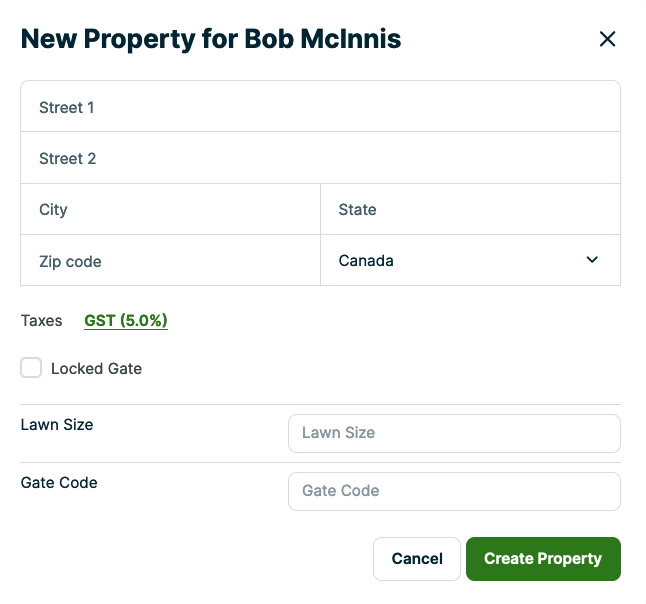The height and width of the screenshot is (604, 646).
Task: Focus the Street 2 field
Action: click(x=320, y=159)
